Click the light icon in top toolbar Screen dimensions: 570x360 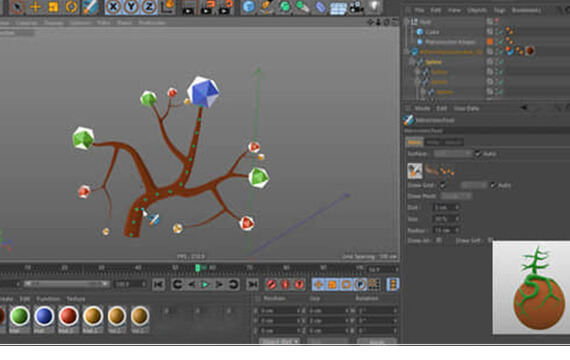point(374,7)
